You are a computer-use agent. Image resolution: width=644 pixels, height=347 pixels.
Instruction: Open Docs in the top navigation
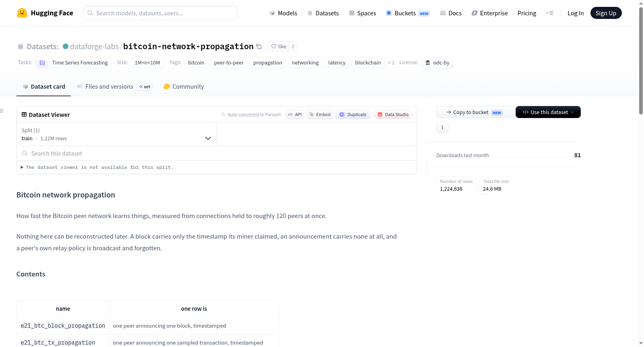451,13
